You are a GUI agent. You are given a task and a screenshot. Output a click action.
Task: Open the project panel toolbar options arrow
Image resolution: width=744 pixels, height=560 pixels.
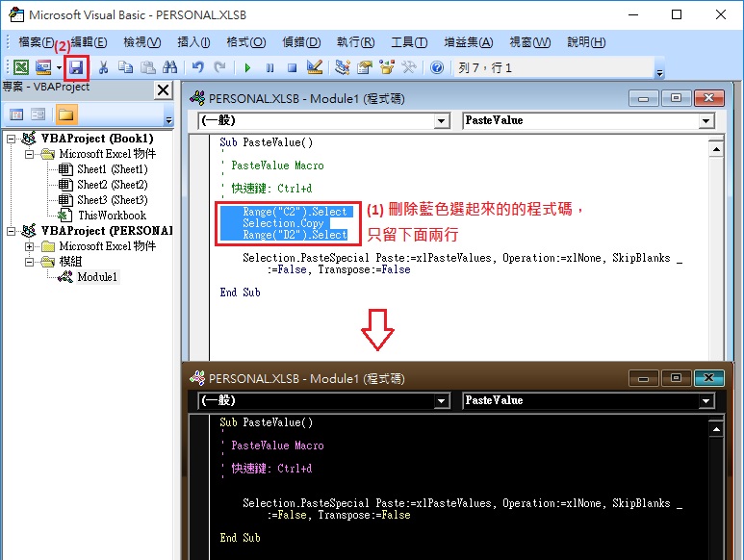point(168,120)
